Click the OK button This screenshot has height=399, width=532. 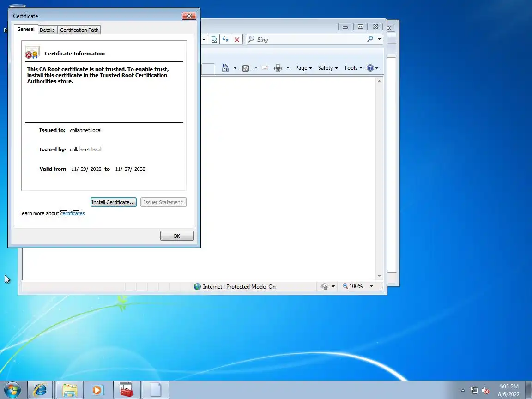point(177,236)
